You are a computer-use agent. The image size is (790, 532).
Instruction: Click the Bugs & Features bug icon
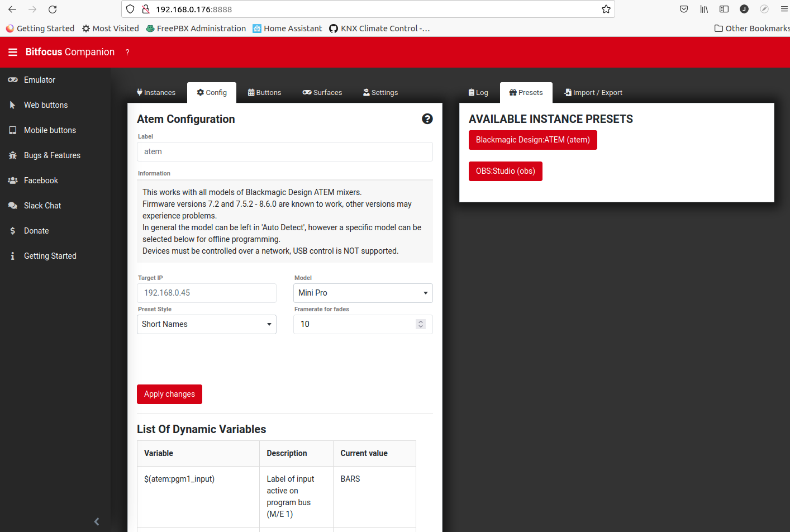[13, 155]
